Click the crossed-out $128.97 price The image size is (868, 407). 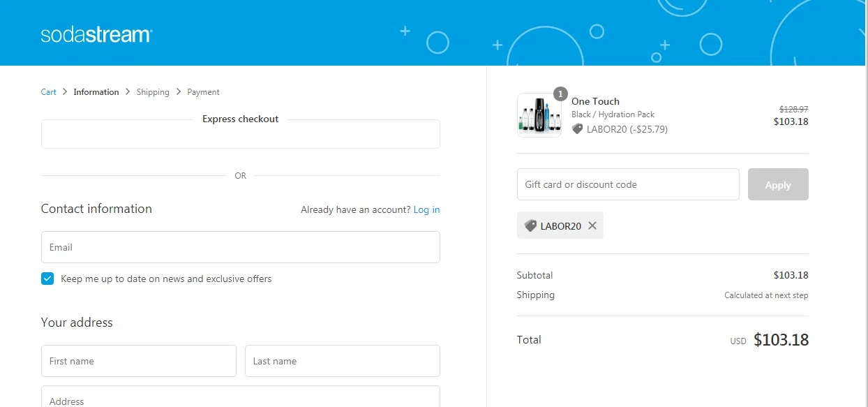793,110
